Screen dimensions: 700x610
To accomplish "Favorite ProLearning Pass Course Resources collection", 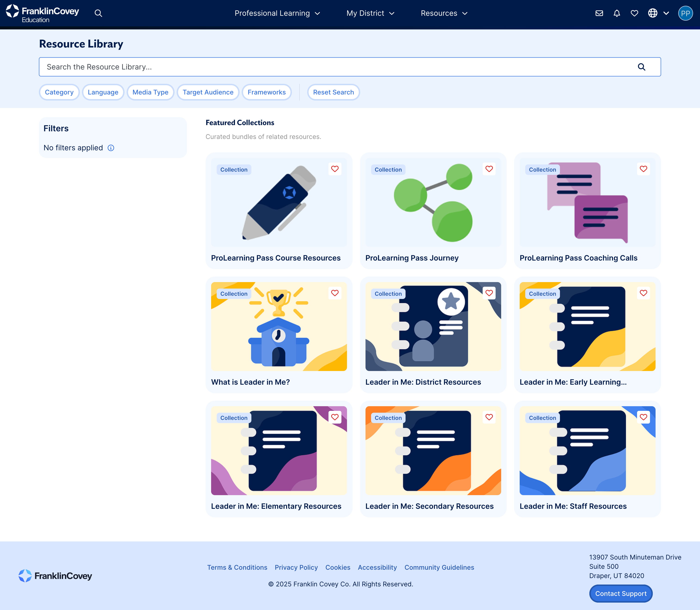I will [335, 169].
